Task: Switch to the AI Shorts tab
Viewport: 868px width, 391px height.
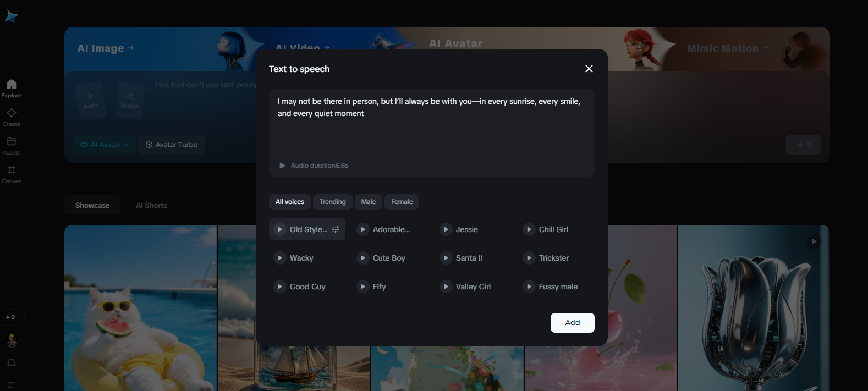Action: pyautogui.click(x=151, y=205)
